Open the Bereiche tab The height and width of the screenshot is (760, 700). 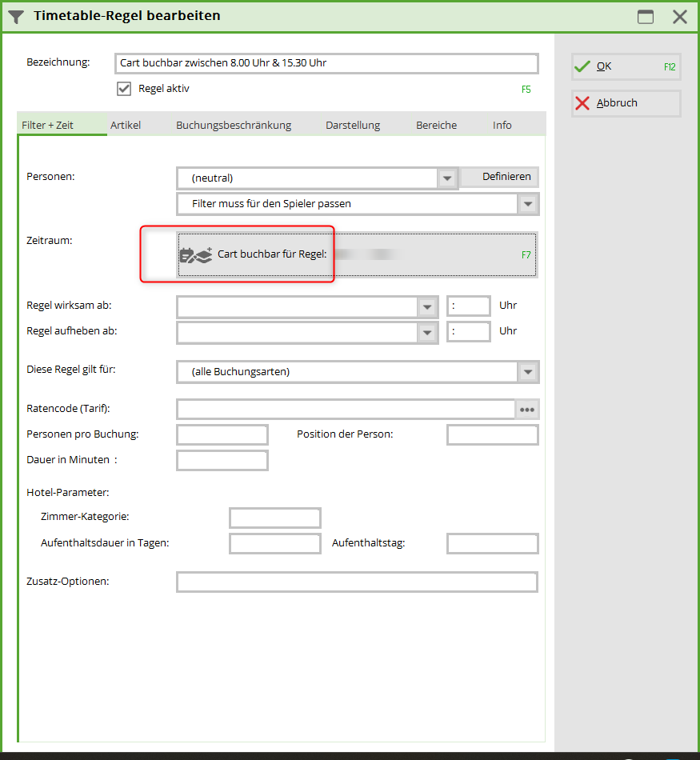(x=436, y=125)
